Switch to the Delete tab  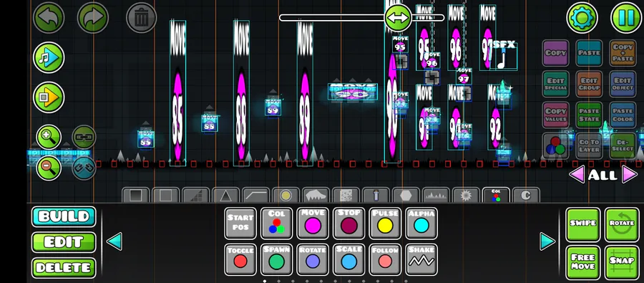click(x=64, y=268)
